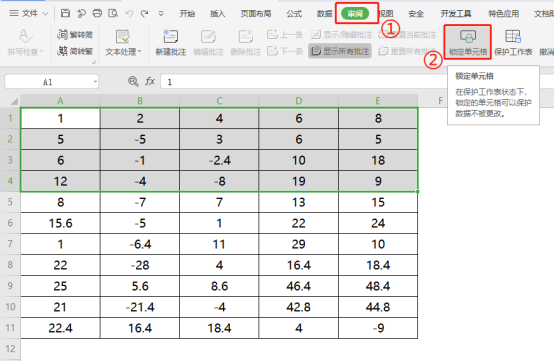
Task: Click the 新建批注 new comment icon
Action: click(171, 36)
